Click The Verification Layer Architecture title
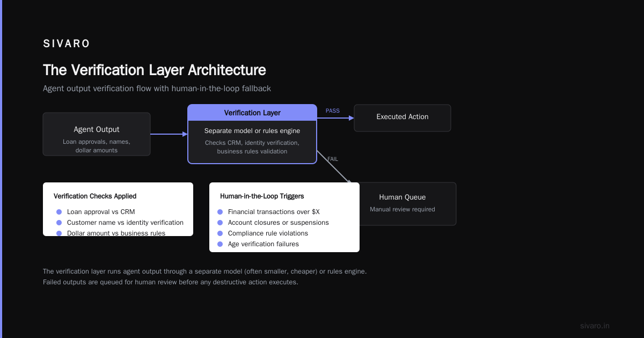 (155, 70)
